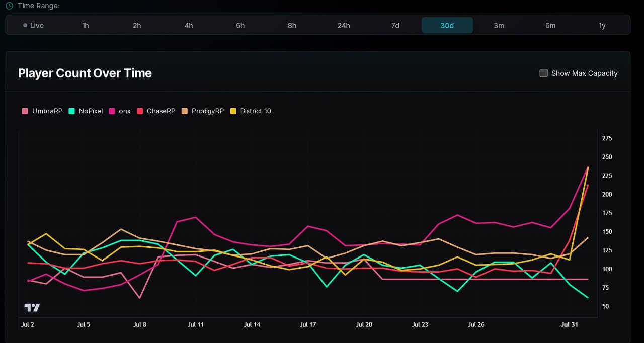Switch time range to 1y
The width and height of the screenshot is (644, 343).
tap(602, 25)
